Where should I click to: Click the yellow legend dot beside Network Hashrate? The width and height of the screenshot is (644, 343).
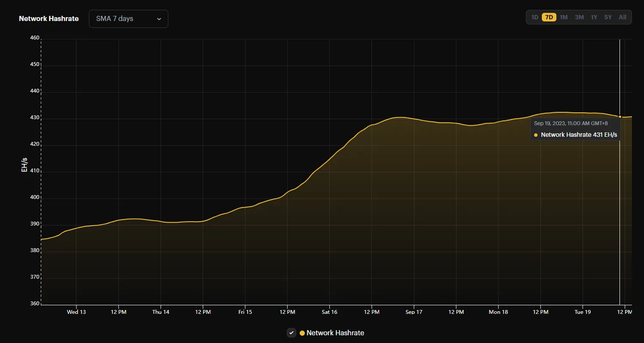click(x=302, y=333)
